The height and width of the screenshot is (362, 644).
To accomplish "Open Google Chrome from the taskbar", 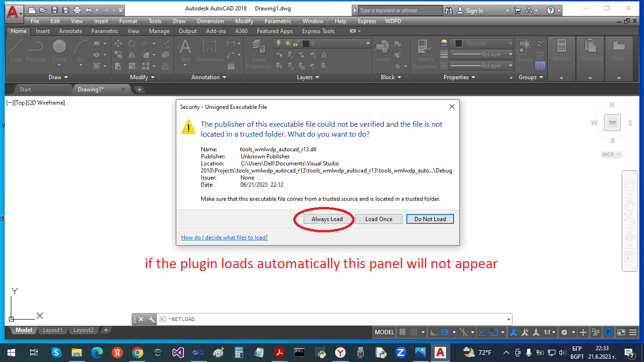I will 137,352.
